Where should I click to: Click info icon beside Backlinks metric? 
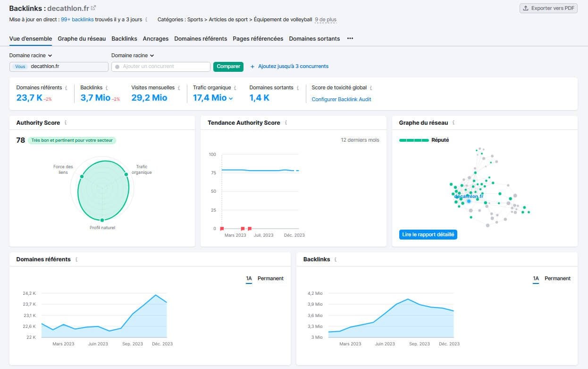pyautogui.click(x=107, y=88)
